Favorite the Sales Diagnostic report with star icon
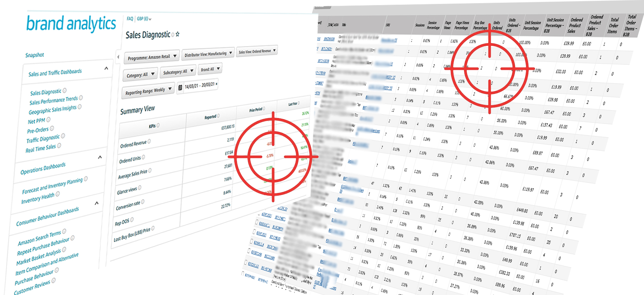644x295 pixels. 178,34
